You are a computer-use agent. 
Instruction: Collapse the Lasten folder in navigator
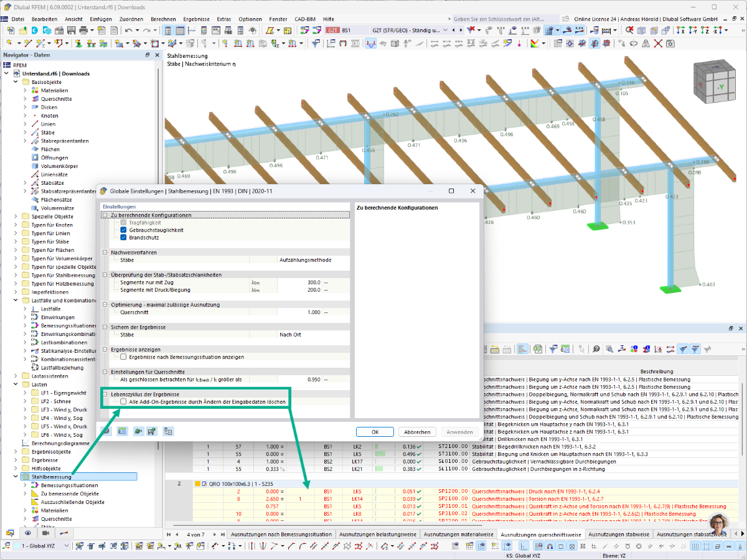tap(16, 385)
